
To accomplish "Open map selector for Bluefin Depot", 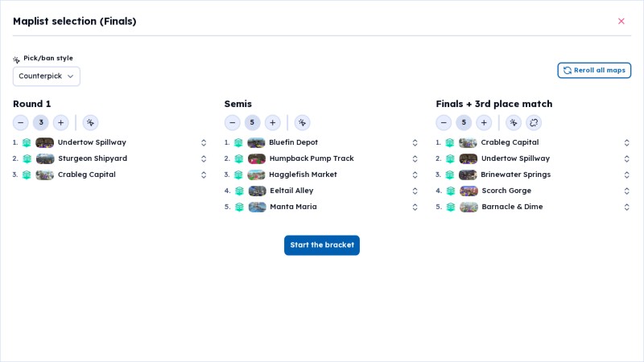I will (415, 142).
